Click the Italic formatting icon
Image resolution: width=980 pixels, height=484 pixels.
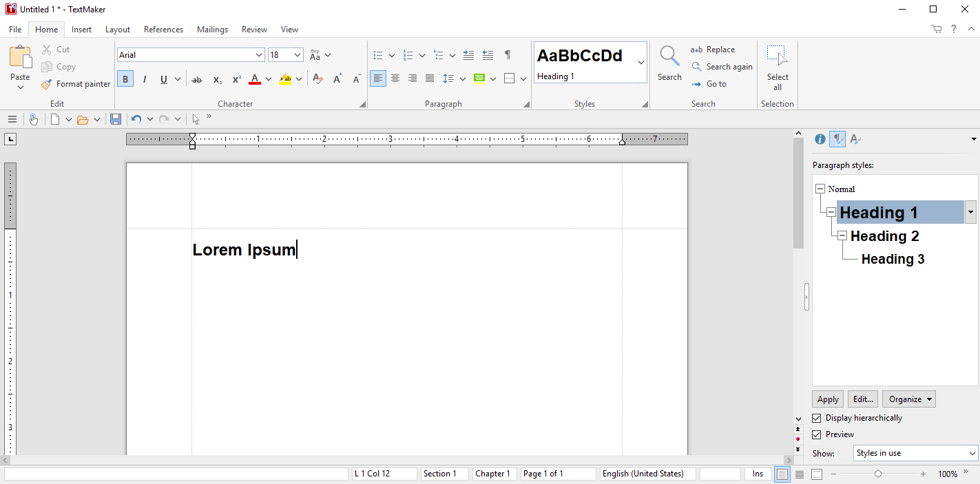coord(145,79)
